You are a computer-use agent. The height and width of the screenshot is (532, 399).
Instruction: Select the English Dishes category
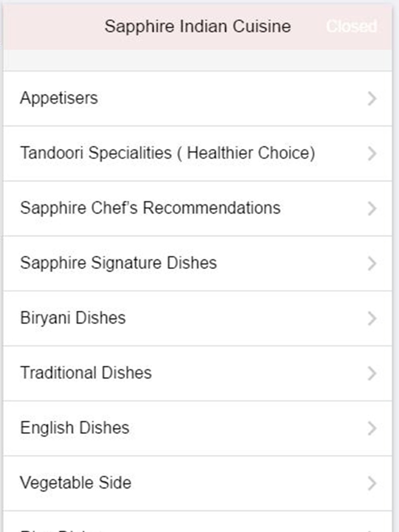pos(198,429)
